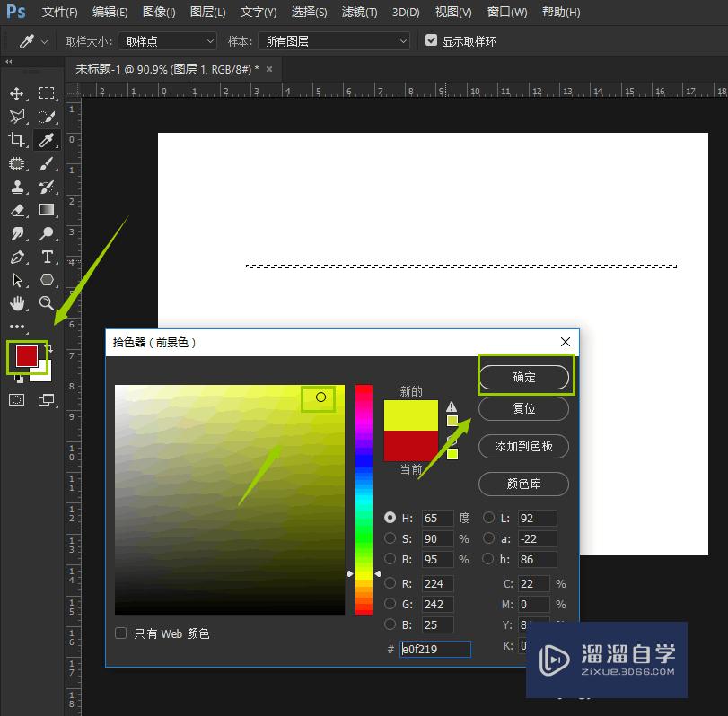This screenshot has width=728, height=716.
Task: Open the 文件(F) menu
Action: tap(60, 12)
